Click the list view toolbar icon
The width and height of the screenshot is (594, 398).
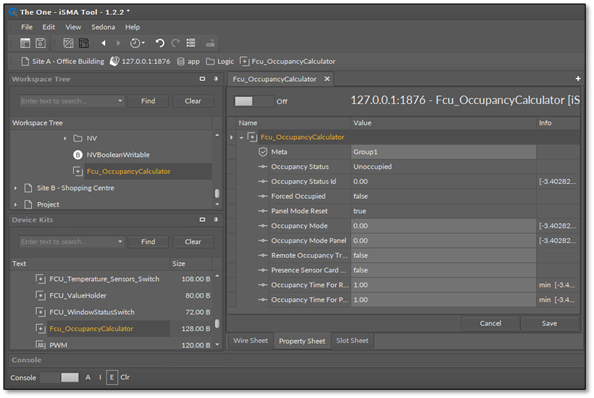[x=191, y=43]
